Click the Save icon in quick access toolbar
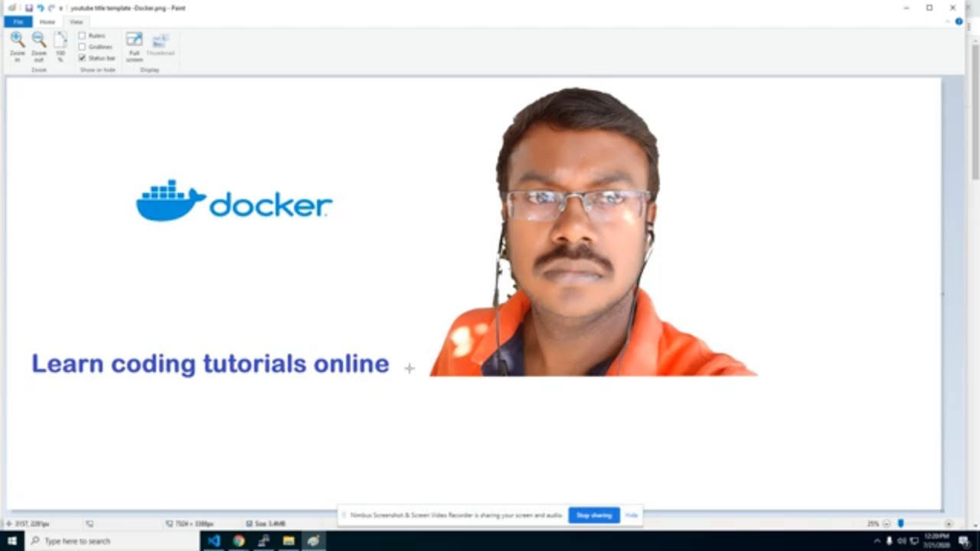Screen dimensions: 980x551 (x=29, y=8)
